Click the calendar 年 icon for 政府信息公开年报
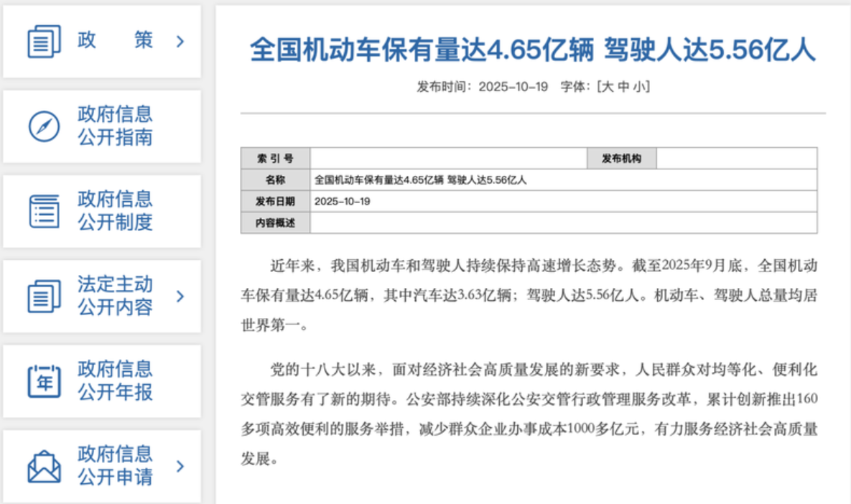851x504 pixels. 44,381
